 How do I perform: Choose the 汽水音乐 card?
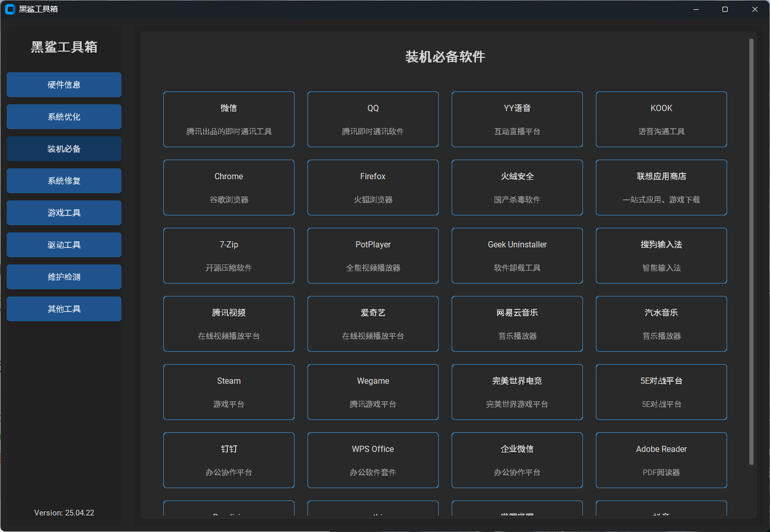point(661,324)
